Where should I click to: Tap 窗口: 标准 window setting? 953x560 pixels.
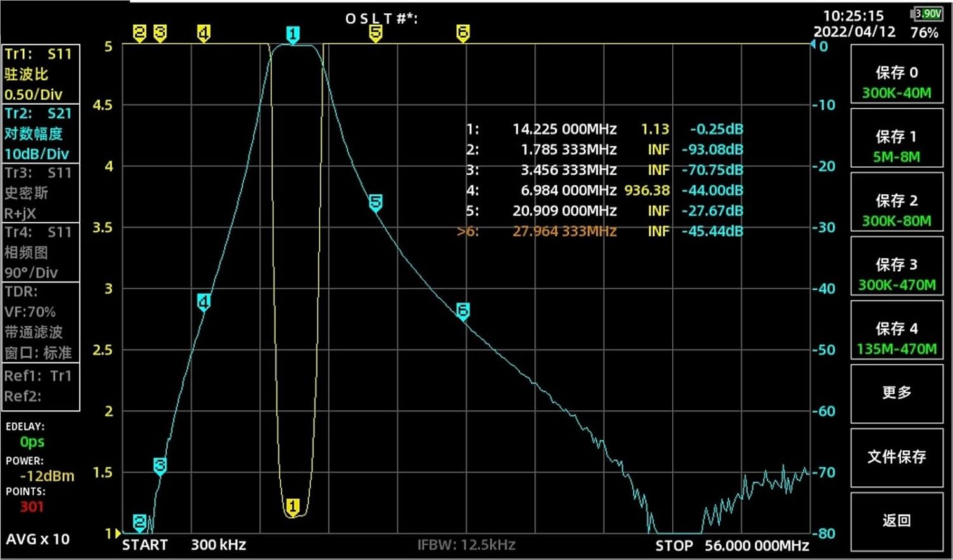[x=37, y=352]
